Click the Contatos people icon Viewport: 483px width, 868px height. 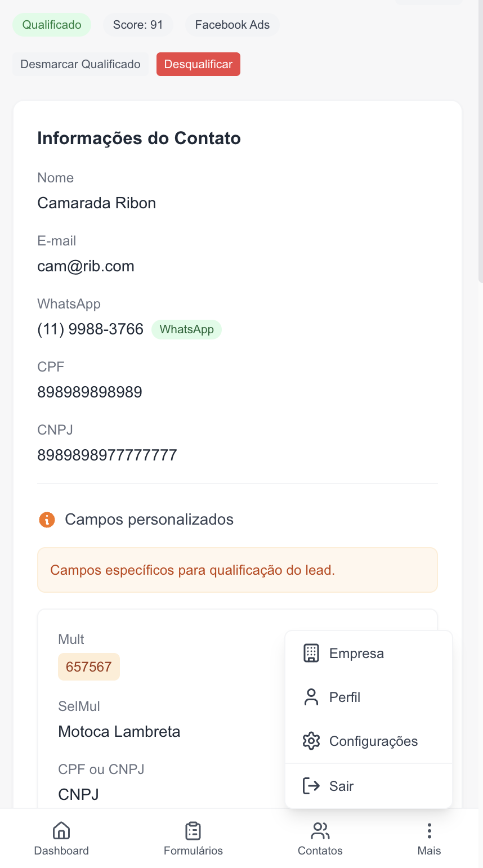point(320,831)
